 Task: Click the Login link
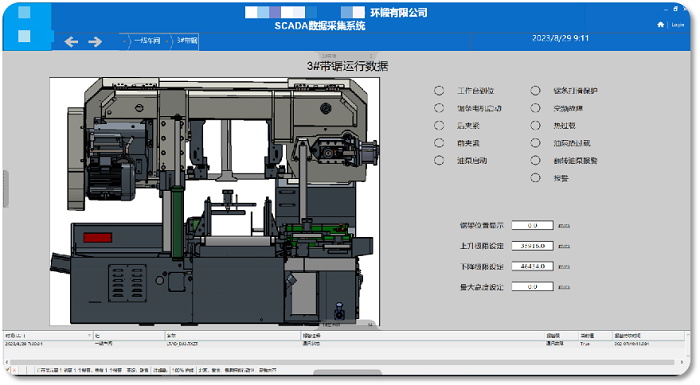point(678,25)
